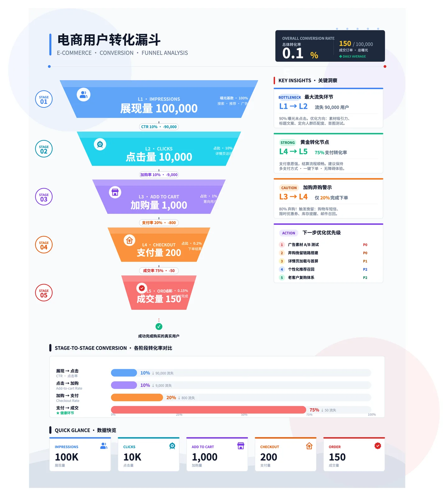448x497 pixels.
Task: Click the target icon in the L2 Clicks funnel layer
Action: tap(100, 144)
